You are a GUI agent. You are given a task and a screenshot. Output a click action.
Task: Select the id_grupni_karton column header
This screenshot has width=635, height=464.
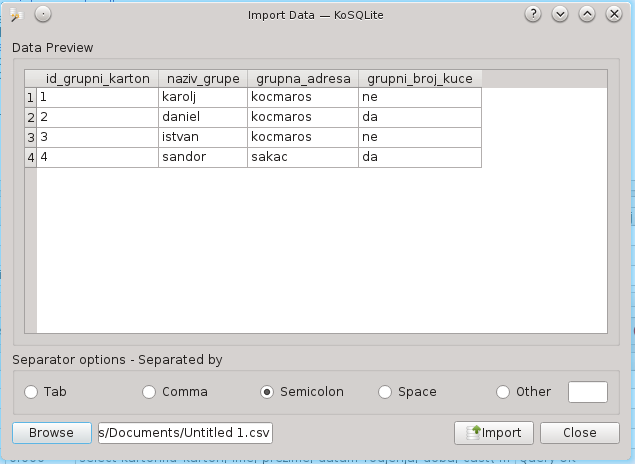click(x=98, y=78)
